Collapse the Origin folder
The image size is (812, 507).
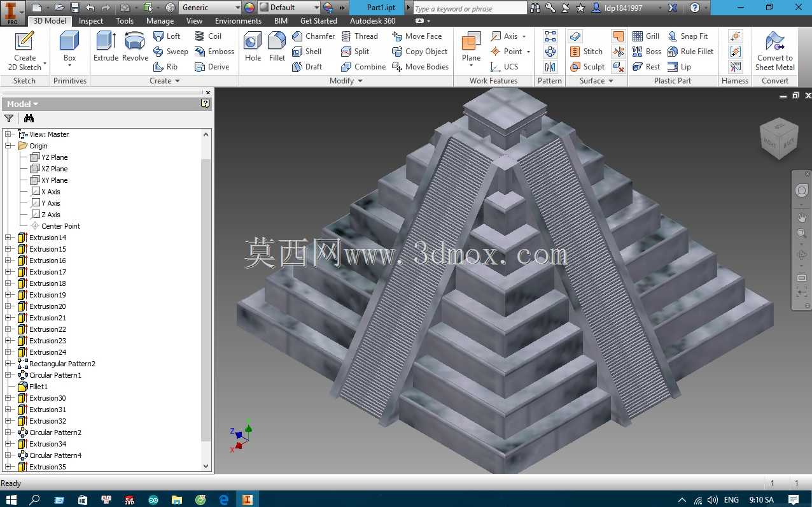8,146
